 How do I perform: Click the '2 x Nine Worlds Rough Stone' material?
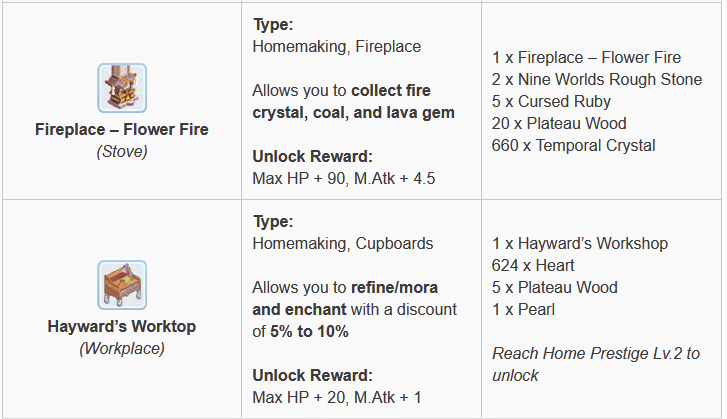point(597,79)
